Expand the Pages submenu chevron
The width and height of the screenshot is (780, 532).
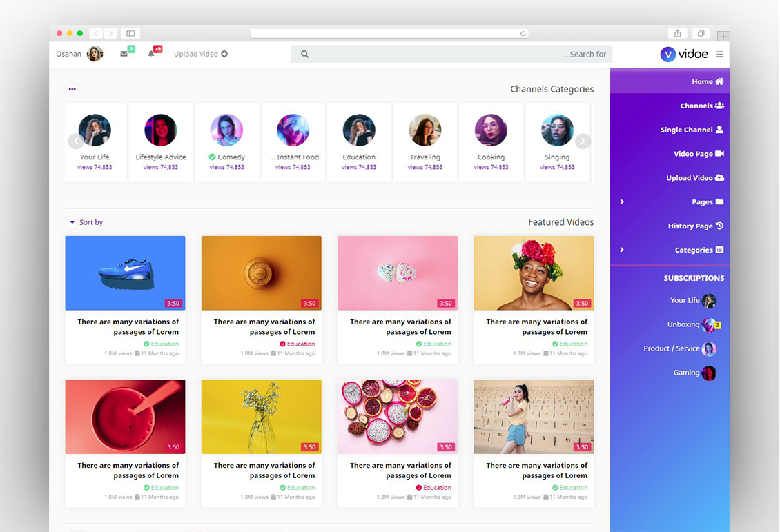tap(622, 201)
